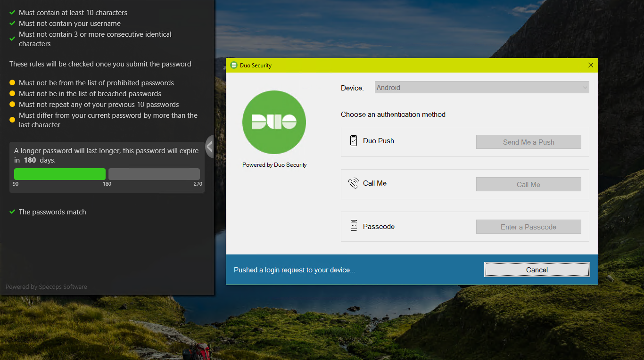Cancel the Duo login request

pos(537,270)
